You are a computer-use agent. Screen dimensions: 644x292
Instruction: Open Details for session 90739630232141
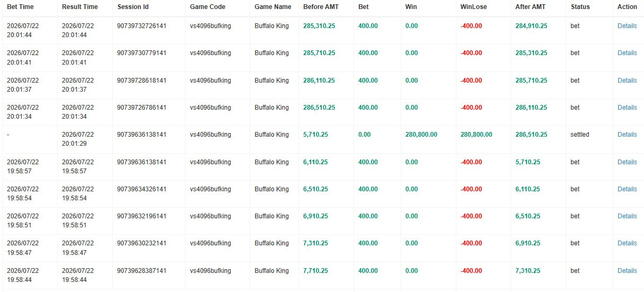tap(627, 243)
